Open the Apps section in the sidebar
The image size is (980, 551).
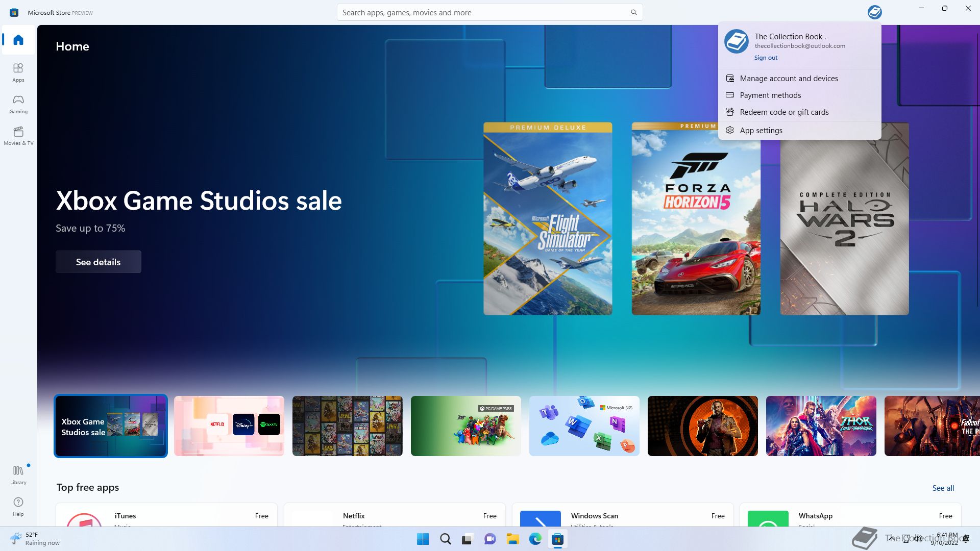tap(18, 72)
